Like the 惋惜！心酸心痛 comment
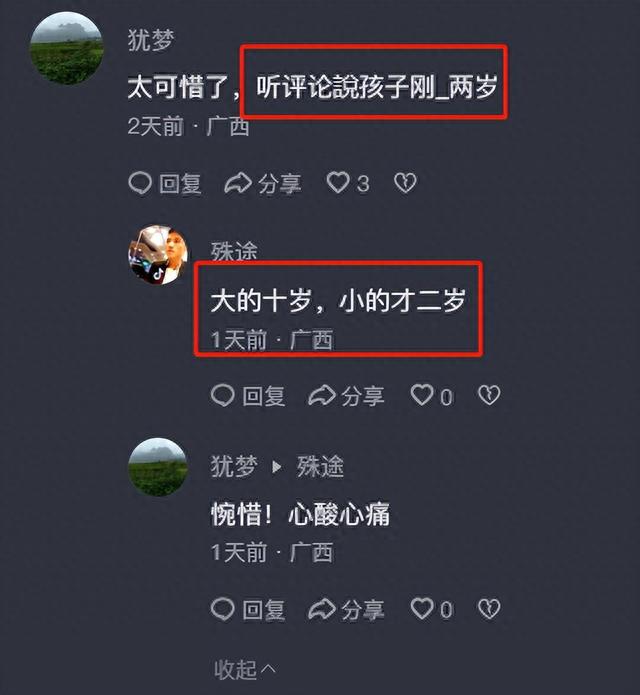The height and width of the screenshot is (695, 640). pos(421,609)
